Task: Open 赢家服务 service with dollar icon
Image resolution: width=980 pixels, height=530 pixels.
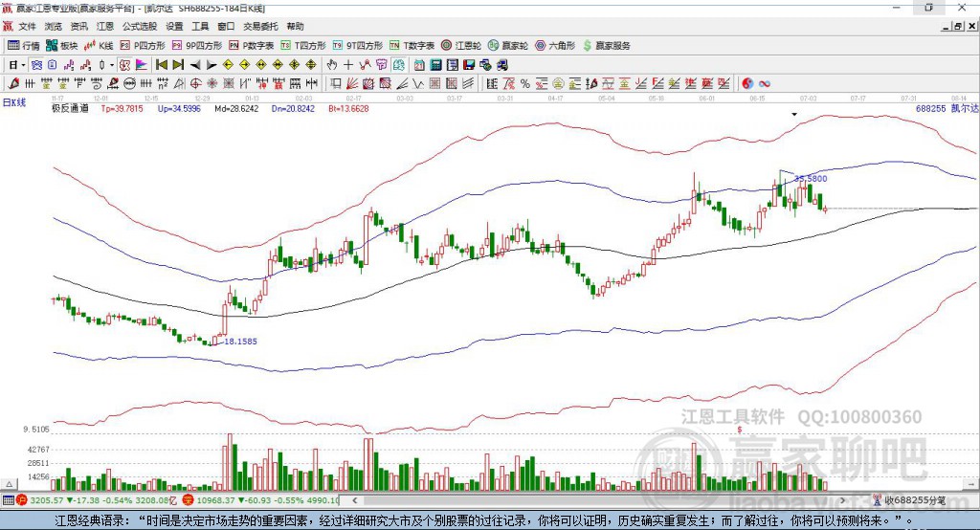Action: point(607,46)
